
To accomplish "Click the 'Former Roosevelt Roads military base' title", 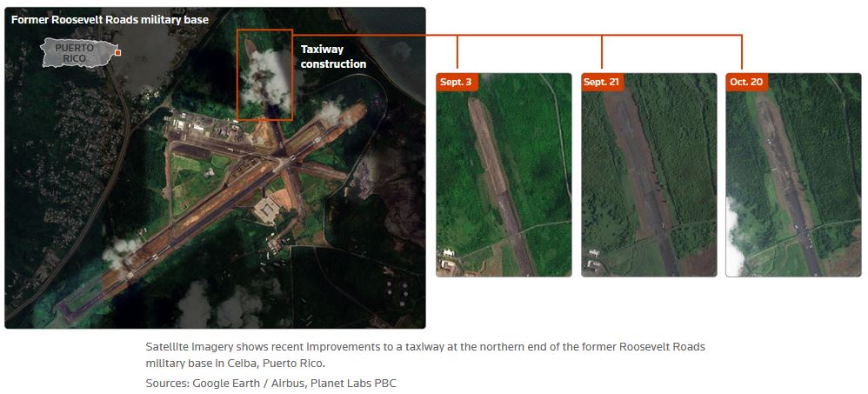I will pyautogui.click(x=110, y=19).
